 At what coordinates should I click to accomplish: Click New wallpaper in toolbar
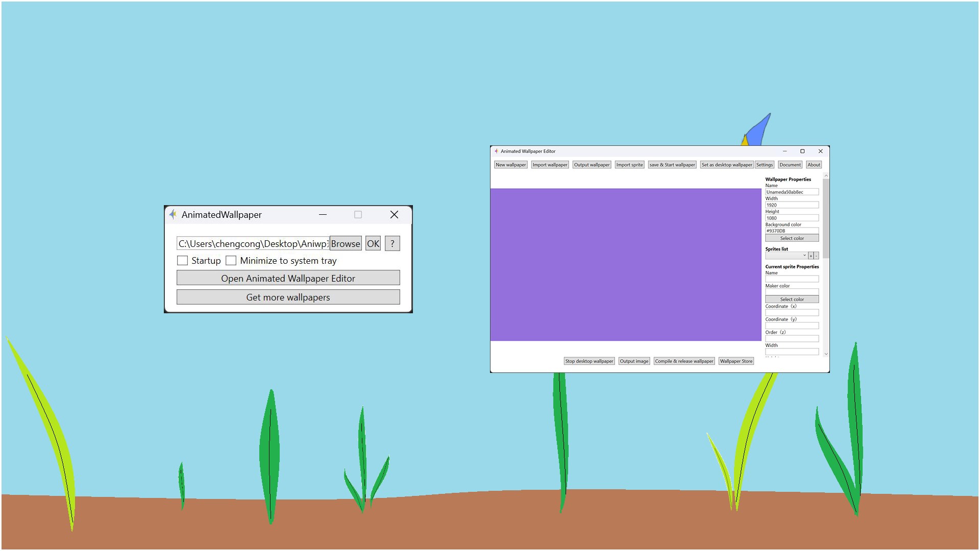coord(510,165)
